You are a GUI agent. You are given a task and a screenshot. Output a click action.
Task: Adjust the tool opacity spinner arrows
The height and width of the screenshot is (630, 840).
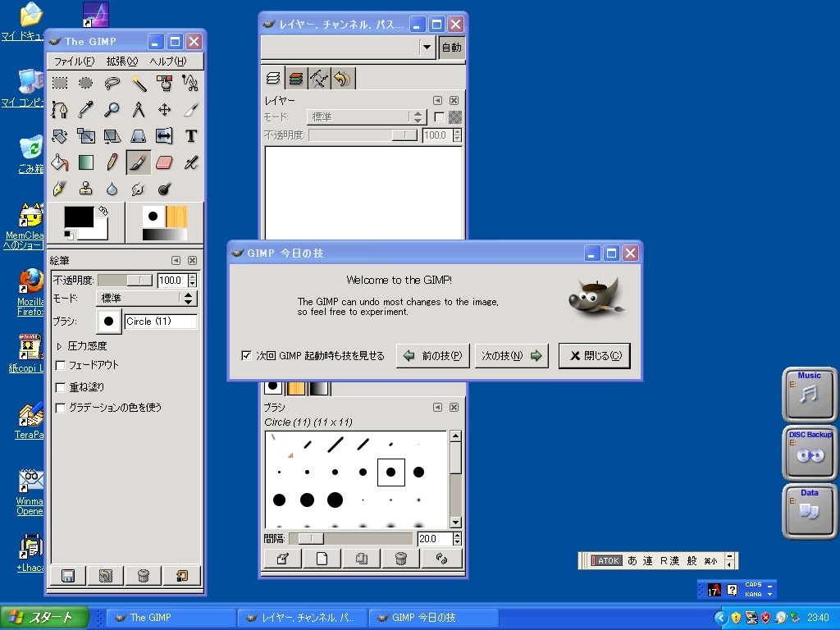[192, 281]
